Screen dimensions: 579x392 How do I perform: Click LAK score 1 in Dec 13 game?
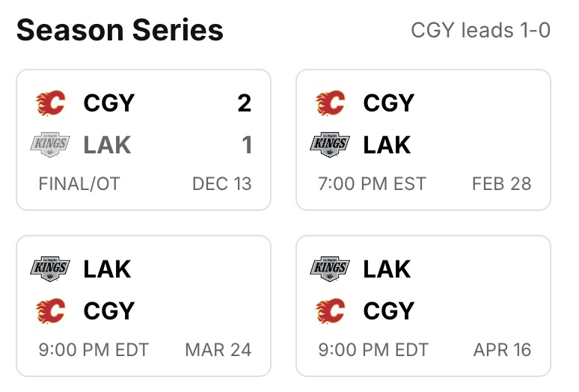click(x=247, y=144)
